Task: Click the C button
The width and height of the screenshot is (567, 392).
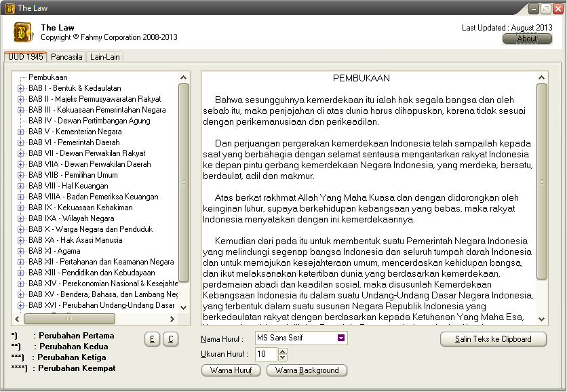Action: (171, 339)
